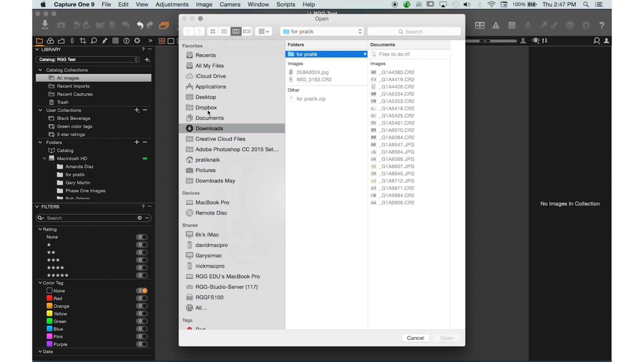The height and width of the screenshot is (362, 644).
Task: Open the Adjustments menu
Action: click(x=172, y=4)
